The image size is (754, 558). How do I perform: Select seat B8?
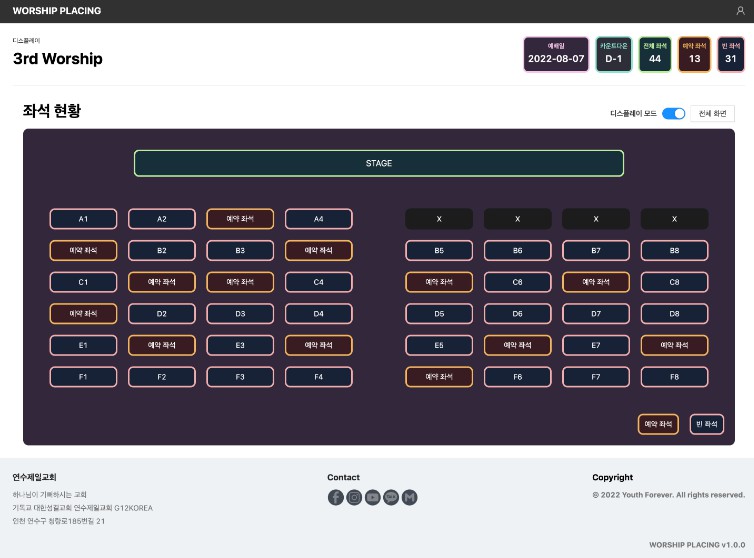click(x=674, y=251)
